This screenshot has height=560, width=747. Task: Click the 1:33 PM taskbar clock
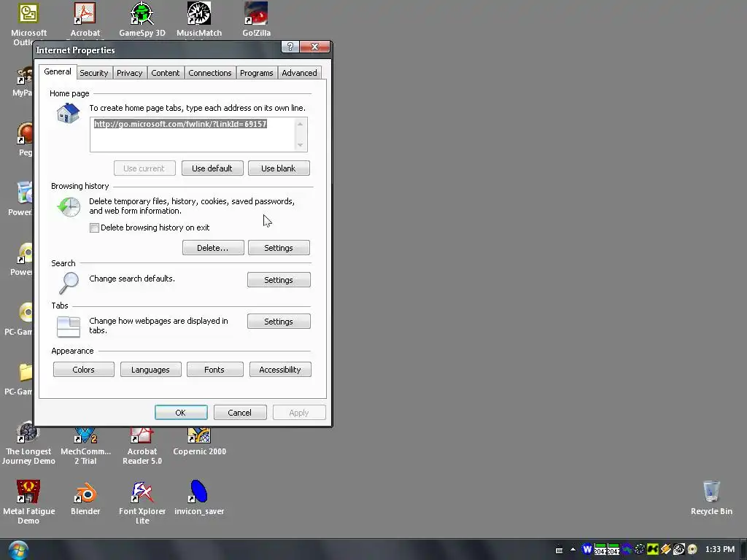[719, 549]
